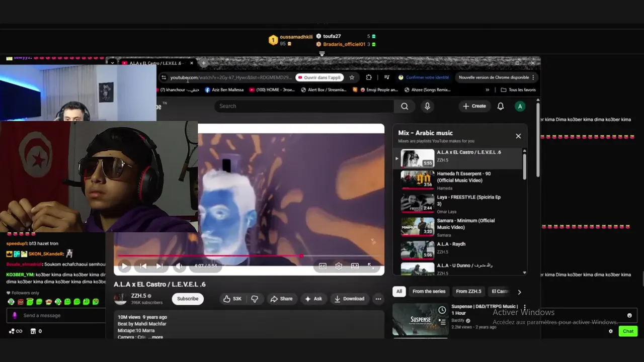
Task: Open Chrome tab search dropdown arrow
Action: point(112,63)
